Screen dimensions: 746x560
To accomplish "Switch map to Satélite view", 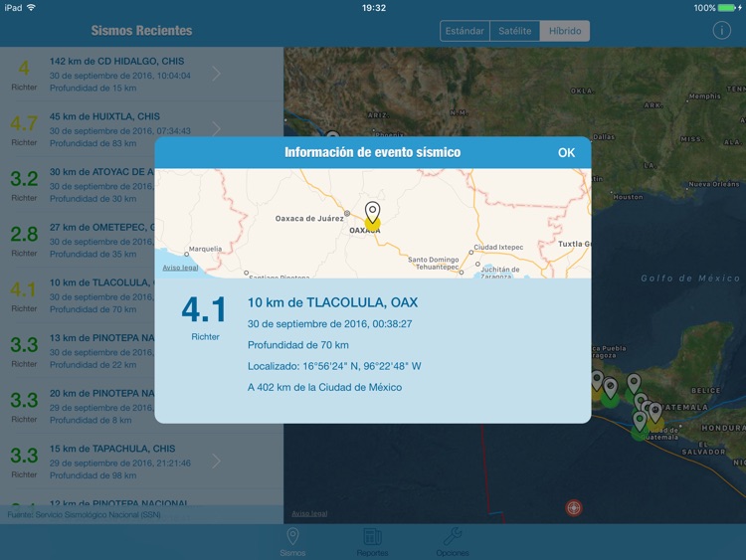I will pyautogui.click(x=515, y=31).
